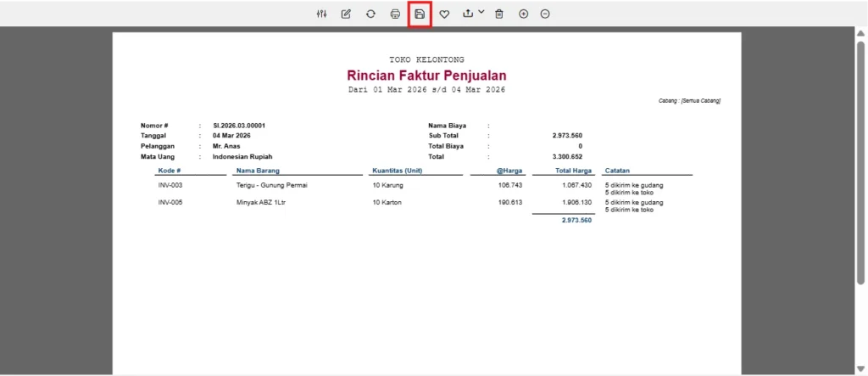Click item name Minyak ABZ 1Ltr
The height and width of the screenshot is (376, 868).
click(261, 202)
